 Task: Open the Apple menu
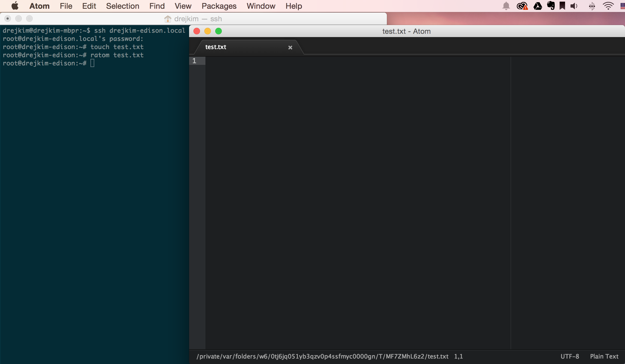(15, 6)
